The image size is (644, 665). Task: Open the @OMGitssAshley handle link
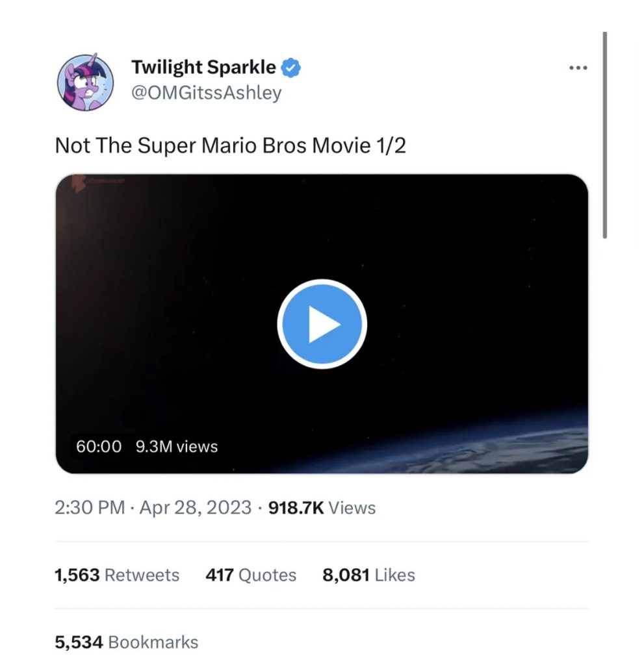(206, 93)
